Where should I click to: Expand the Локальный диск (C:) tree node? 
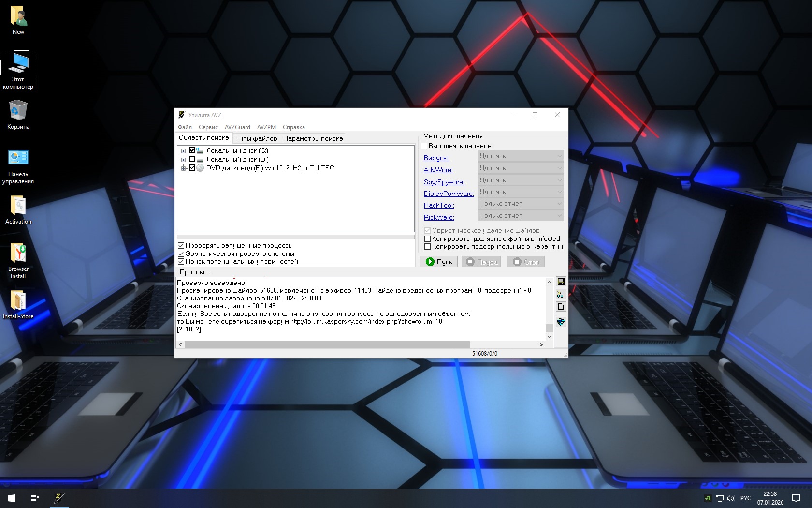183,151
